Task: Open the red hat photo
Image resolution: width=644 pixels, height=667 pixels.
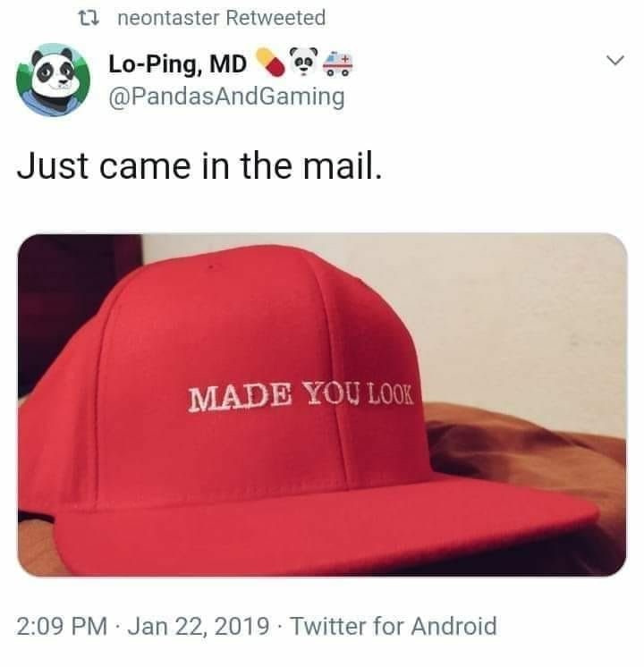Action: pos(322,404)
